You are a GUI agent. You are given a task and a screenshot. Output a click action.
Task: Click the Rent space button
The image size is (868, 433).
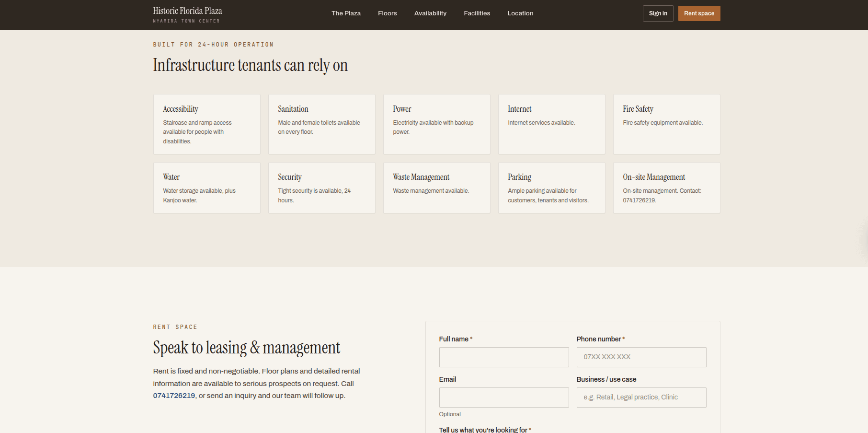(699, 13)
